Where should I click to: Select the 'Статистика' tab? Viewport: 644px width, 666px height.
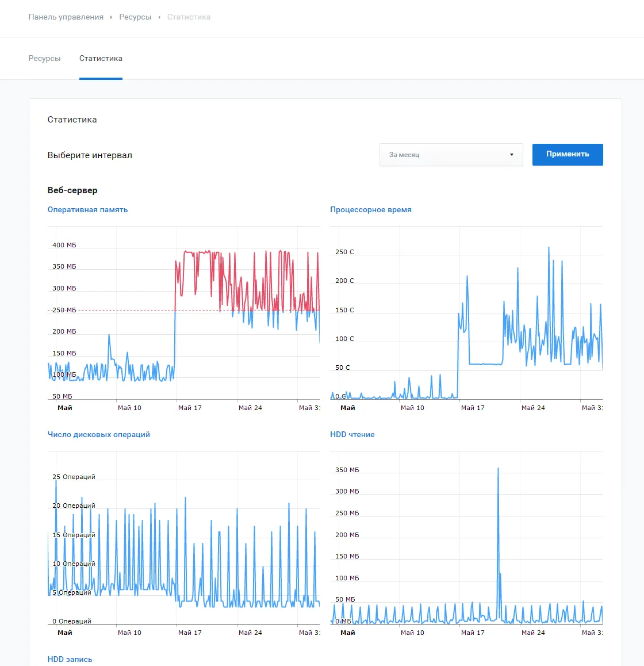(x=101, y=58)
